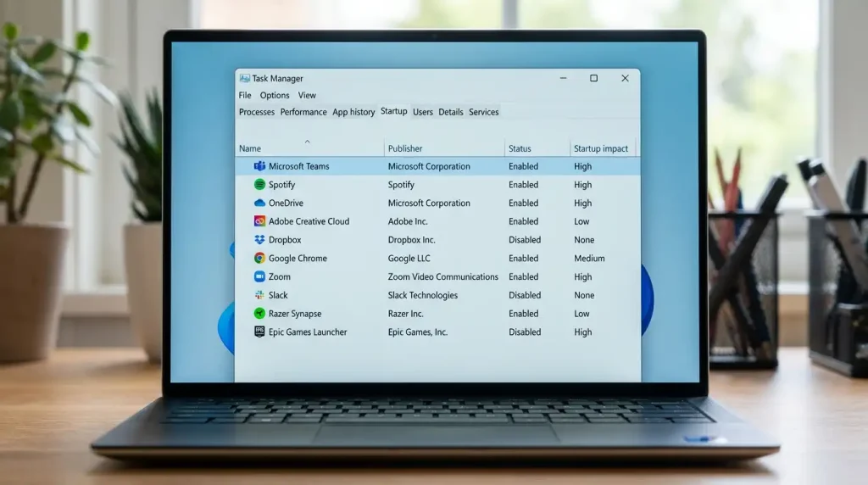Click the Medium impact of Google Chrome

[x=589, y=258]
